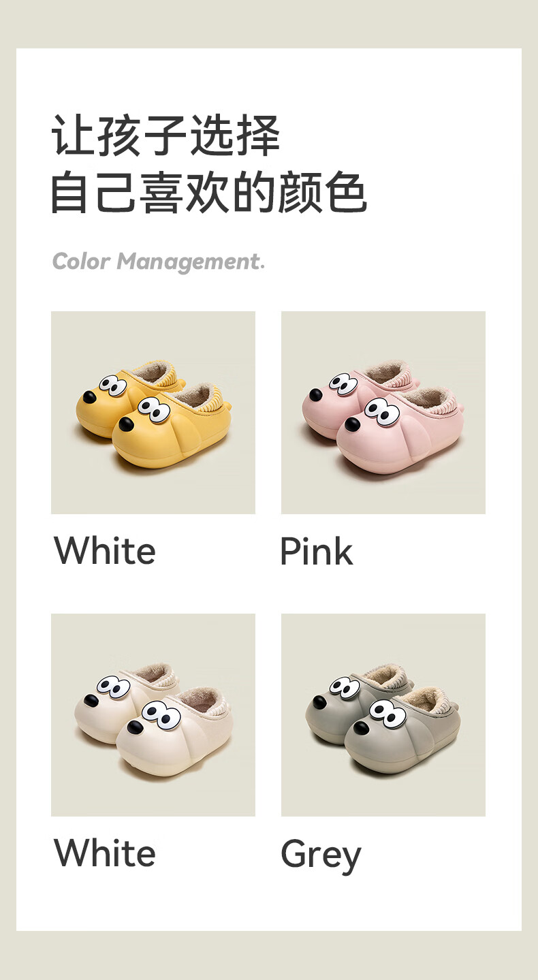538x980 pixels.
Task: Select the yellow dog slippers image
Action: click(x=153, y=413)
